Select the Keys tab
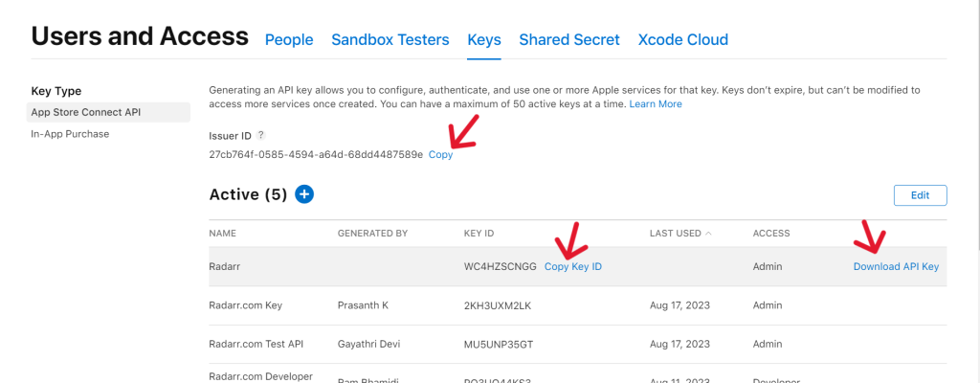 (x=484, y=40)
